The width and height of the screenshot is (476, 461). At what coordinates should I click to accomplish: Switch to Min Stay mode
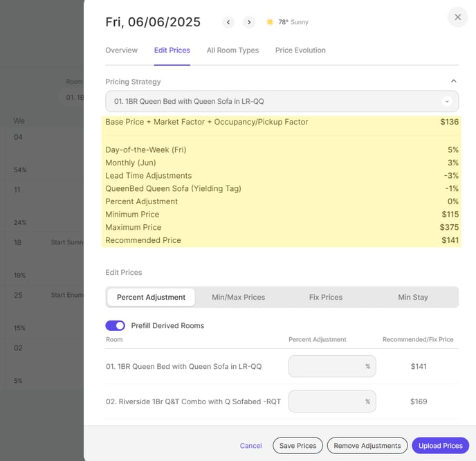click(412, 297)
